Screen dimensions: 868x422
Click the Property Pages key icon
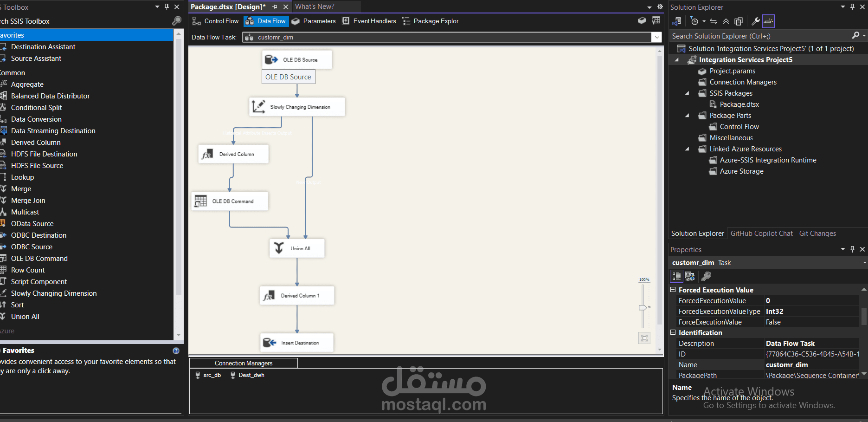[706, 276]
